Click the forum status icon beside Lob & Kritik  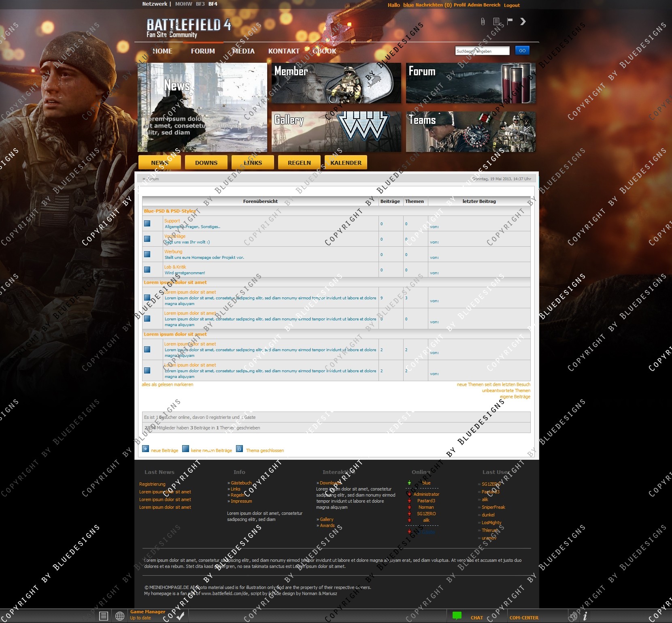pyautogui.click(x=147, y=270)
